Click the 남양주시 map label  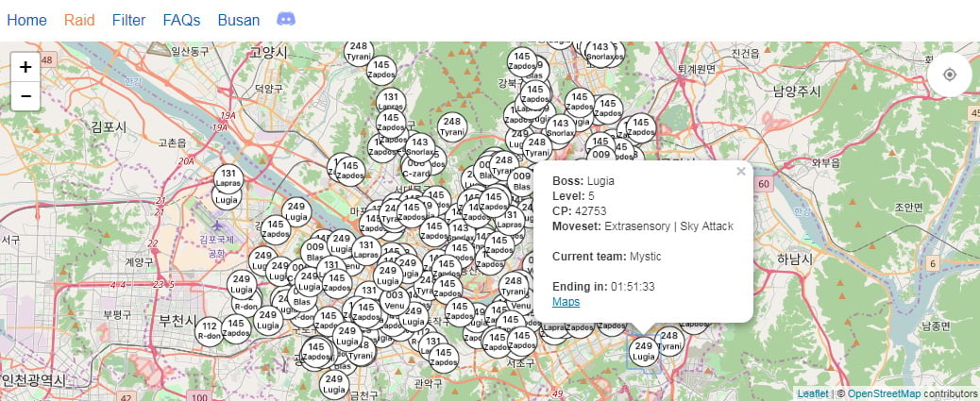click(x=797, y=92)
